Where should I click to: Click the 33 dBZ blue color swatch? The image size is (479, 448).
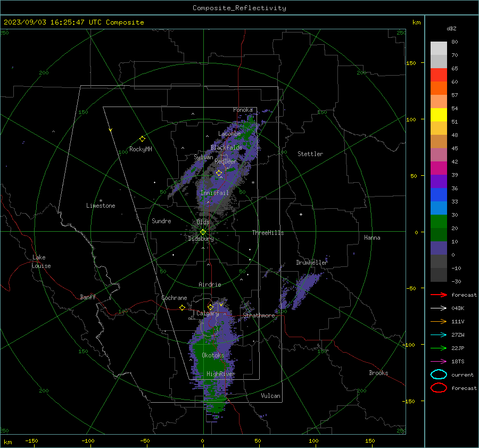click(x=439, y=194)
